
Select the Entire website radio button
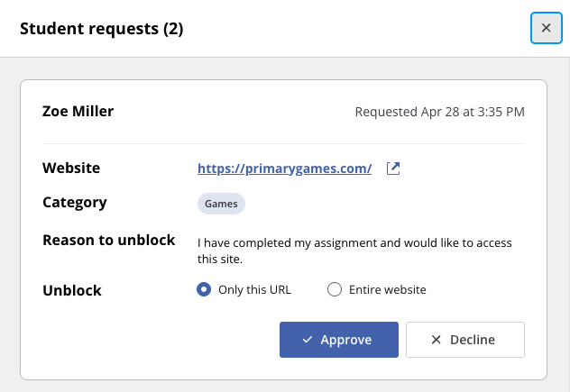point(334,289)
